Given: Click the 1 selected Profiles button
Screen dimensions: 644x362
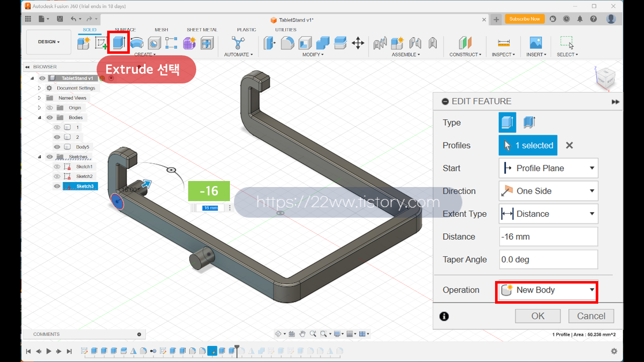Looking at the screenshot, I should coord(528,145).
